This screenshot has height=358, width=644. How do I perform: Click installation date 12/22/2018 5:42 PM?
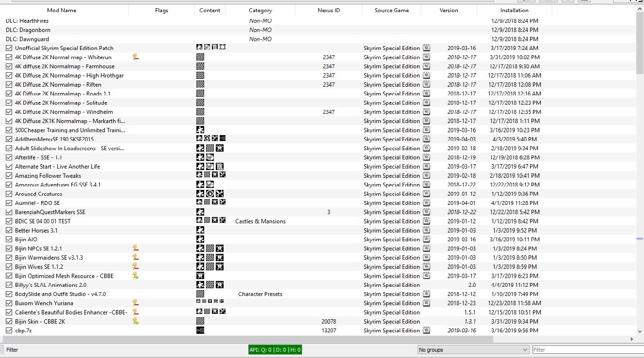pos(515,212)
